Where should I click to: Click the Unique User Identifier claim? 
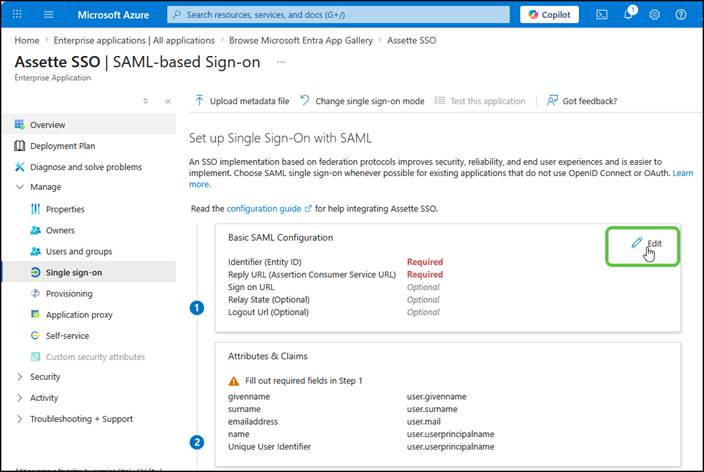[x=269, y=447]
